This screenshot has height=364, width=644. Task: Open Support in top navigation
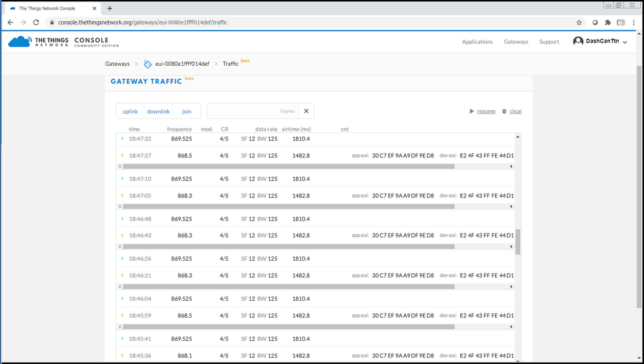549,41
